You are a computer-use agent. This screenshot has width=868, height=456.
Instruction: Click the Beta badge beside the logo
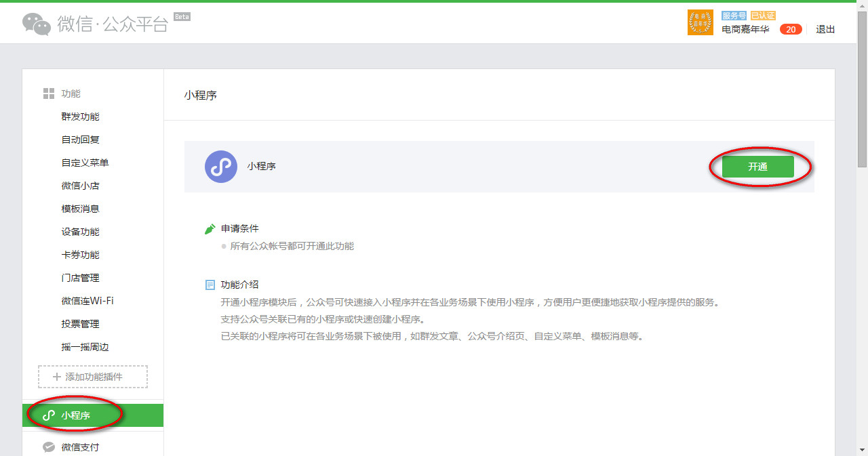point(182,16)
